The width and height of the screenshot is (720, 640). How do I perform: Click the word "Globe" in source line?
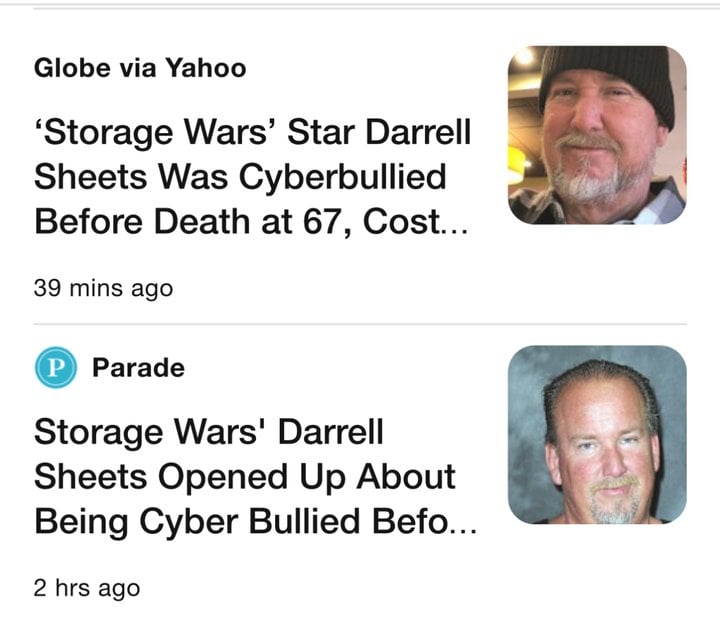pyautogui.click(x=67, y=68)
